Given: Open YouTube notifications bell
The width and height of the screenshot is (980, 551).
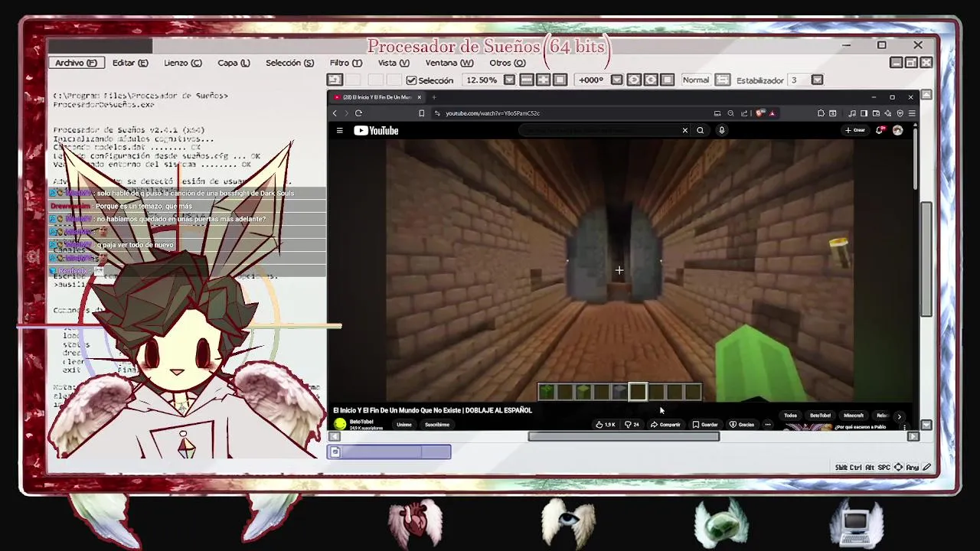Looking at the screenshot, I should (880, 130).
